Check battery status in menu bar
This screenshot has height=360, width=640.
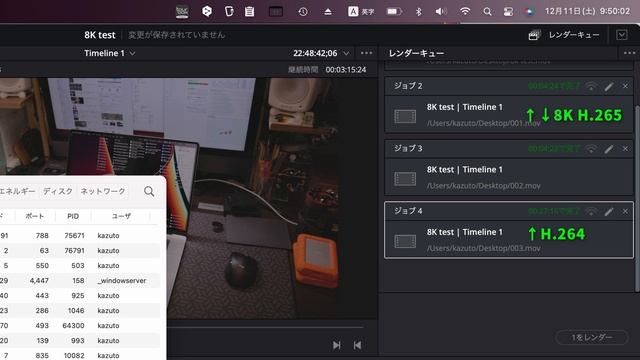coord(394,11)
